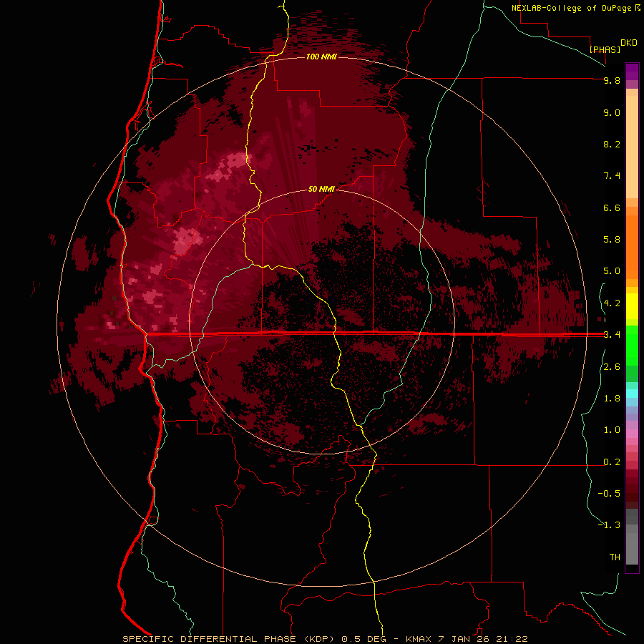Image resolution: width=644 pixels, height=644 pixels.
Task: Pick the bright green band in the color scale
Action: [632, 345]
